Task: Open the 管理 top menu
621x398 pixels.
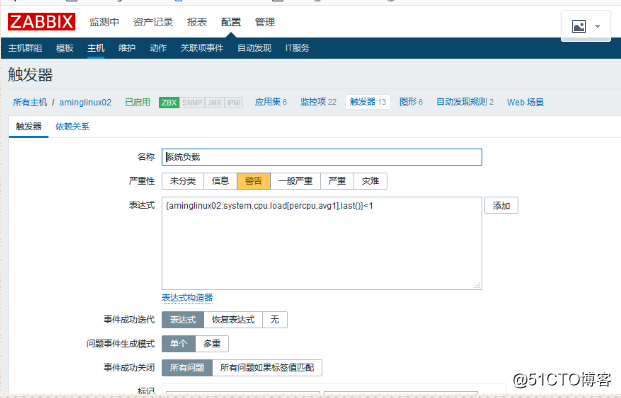Action: (x=265, y=22)
